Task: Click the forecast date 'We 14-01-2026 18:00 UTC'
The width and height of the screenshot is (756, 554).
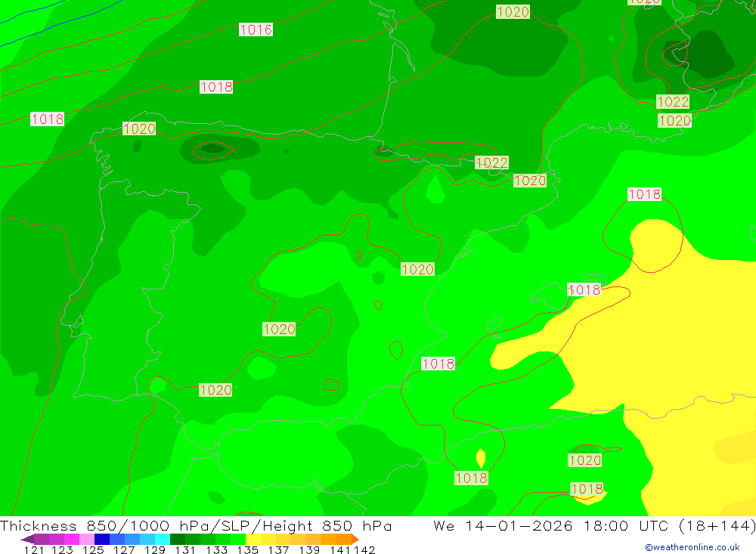Action: pos(553,525)
